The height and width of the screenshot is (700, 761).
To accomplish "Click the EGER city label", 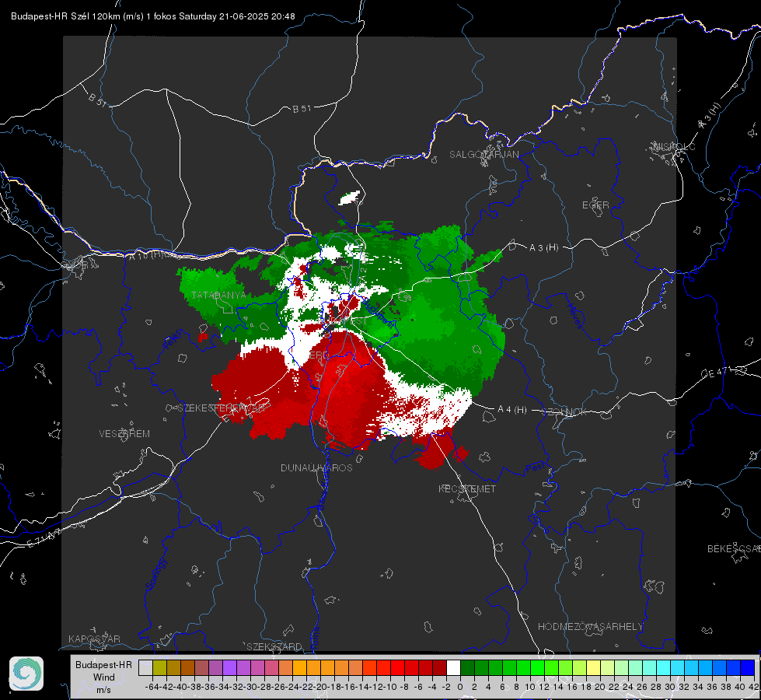I will tap(595, 205).
